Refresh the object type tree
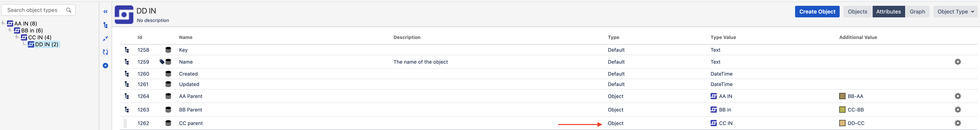Image resolution: width=980 pixels, height=130 pixels. click(x=105, y=52)
